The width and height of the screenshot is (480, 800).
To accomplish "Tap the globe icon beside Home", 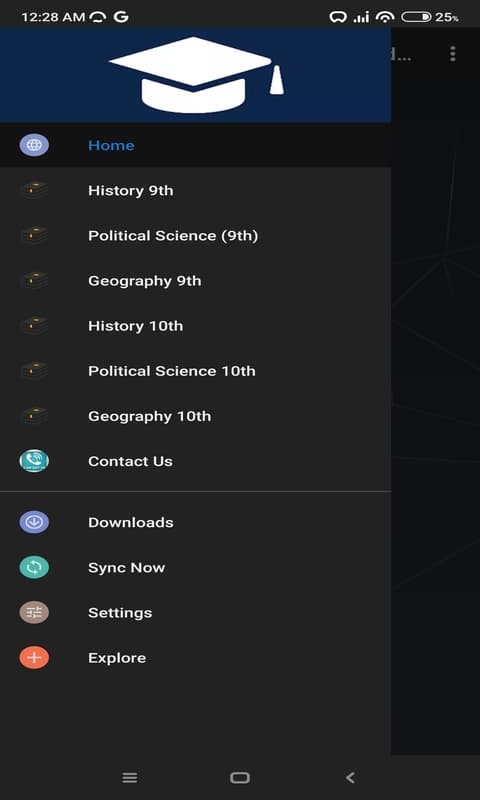I will click(34, 145).
